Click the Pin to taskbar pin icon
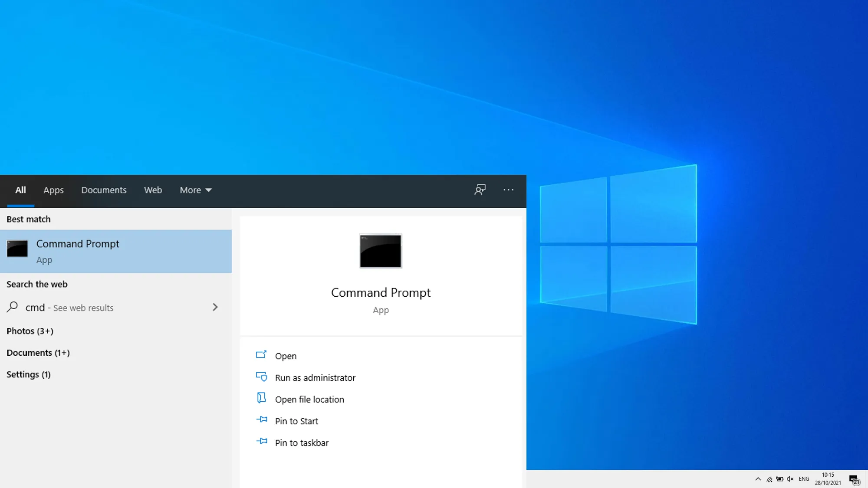868x488 pixels. coord(262,441)
